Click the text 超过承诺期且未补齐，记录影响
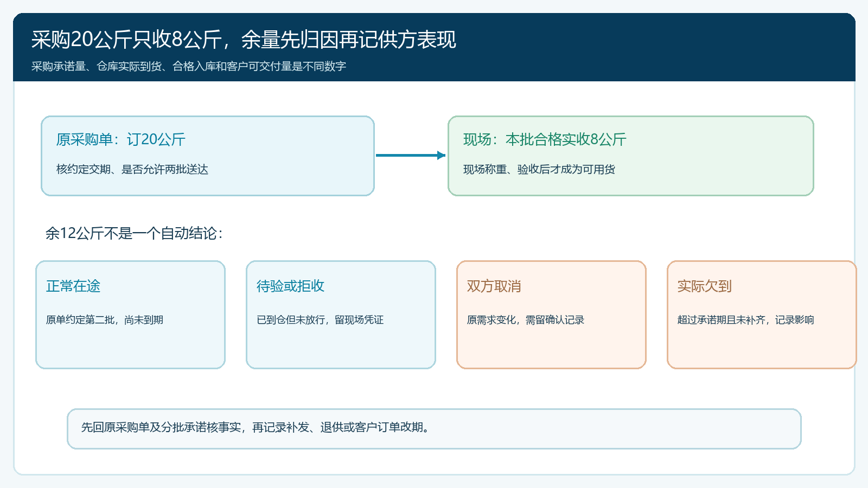868x488 pixels. click(x=746, y=320)
